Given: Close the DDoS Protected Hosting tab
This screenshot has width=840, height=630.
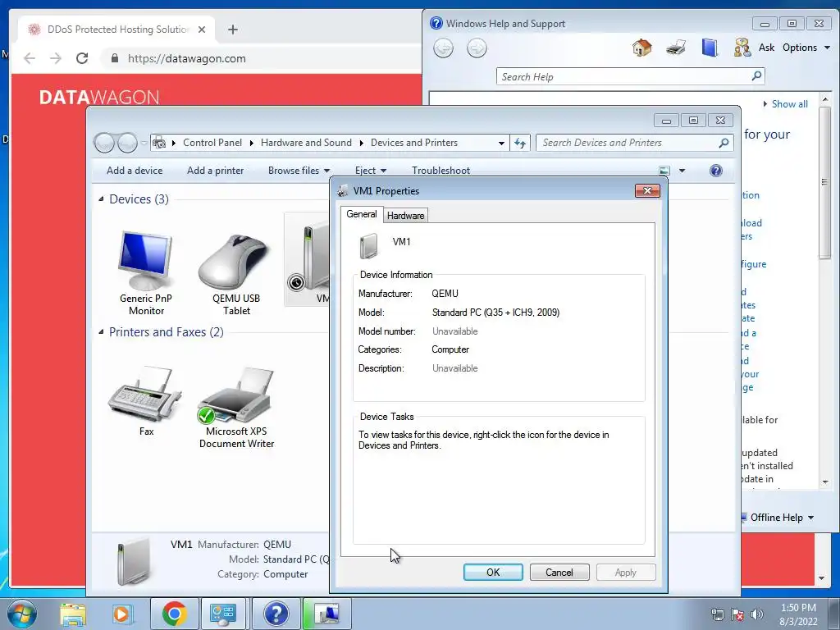Looking at the screenshot, I should coord(202,30).
